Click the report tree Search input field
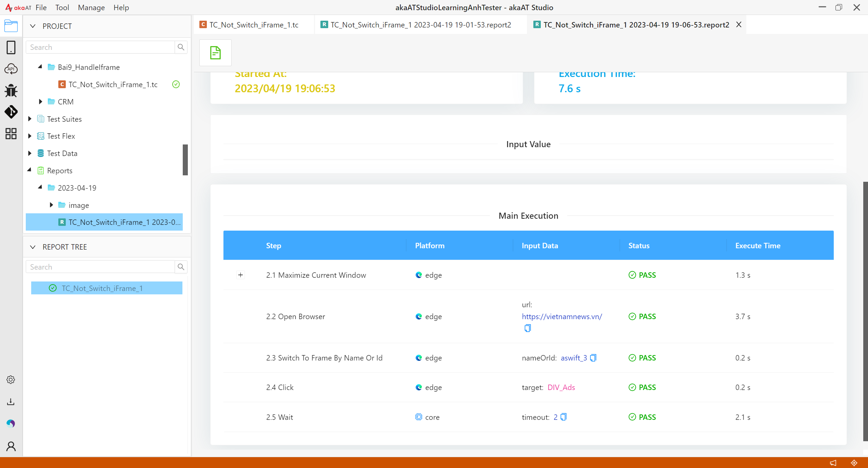This screenshot has width=868, height=468. click(x=100, y=267)
